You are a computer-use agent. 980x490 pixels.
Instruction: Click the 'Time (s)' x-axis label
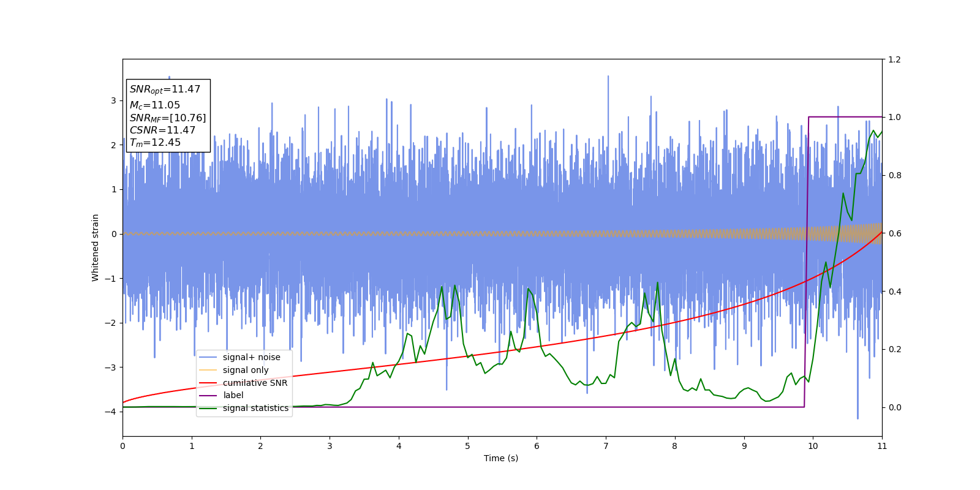point(501,458)
